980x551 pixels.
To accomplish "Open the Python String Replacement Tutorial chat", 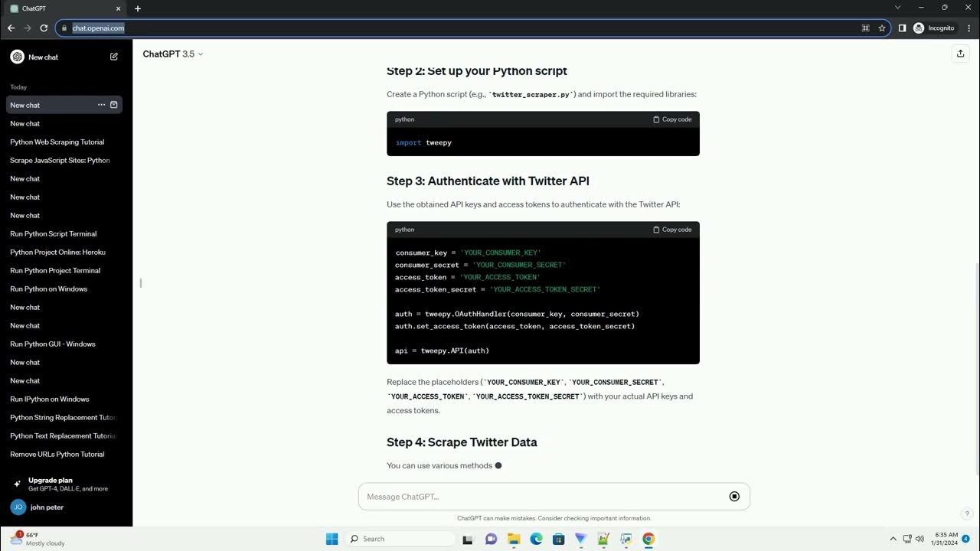I will (x=64, y=417).
